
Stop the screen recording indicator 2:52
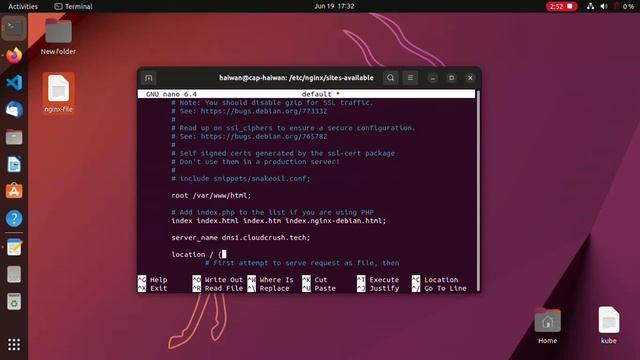[x=562, y=6]
